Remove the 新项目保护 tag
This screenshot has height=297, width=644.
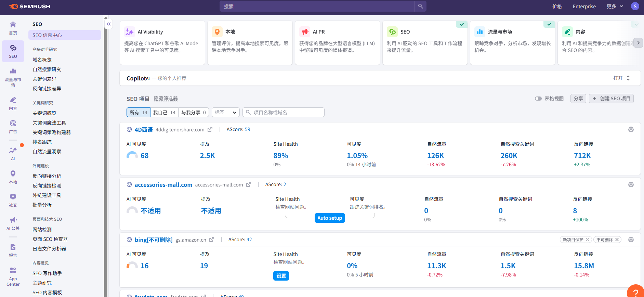[x=587, y=240]
